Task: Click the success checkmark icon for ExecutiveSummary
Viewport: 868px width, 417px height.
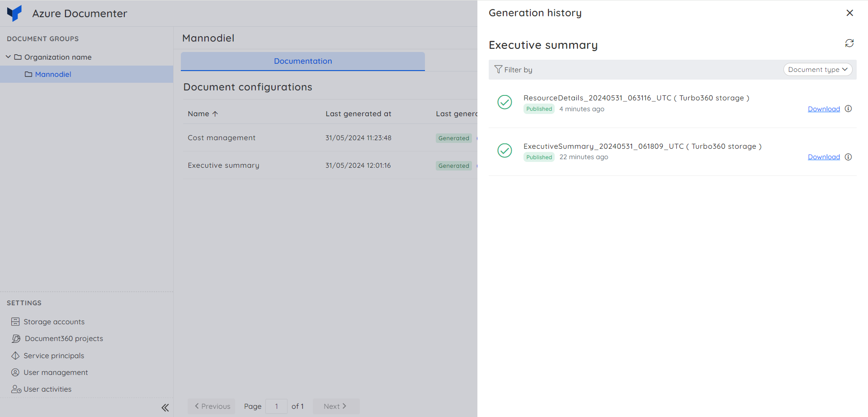Action: (505, 150)
